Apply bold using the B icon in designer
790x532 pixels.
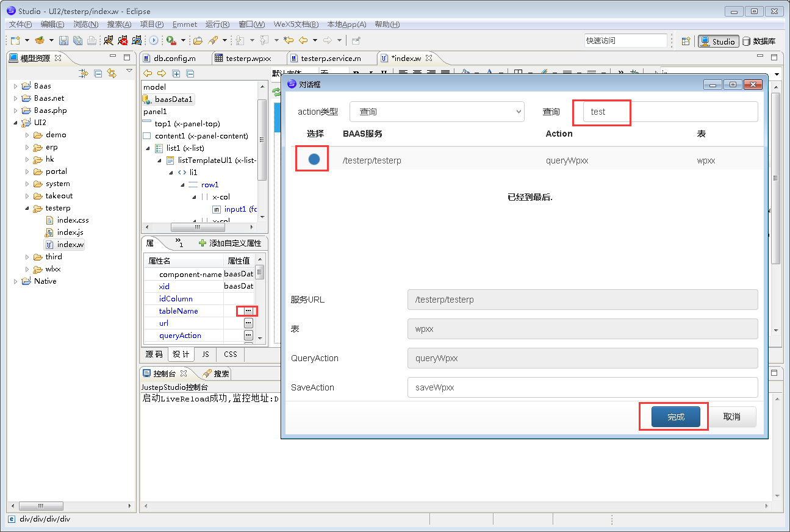pos(356,72)
